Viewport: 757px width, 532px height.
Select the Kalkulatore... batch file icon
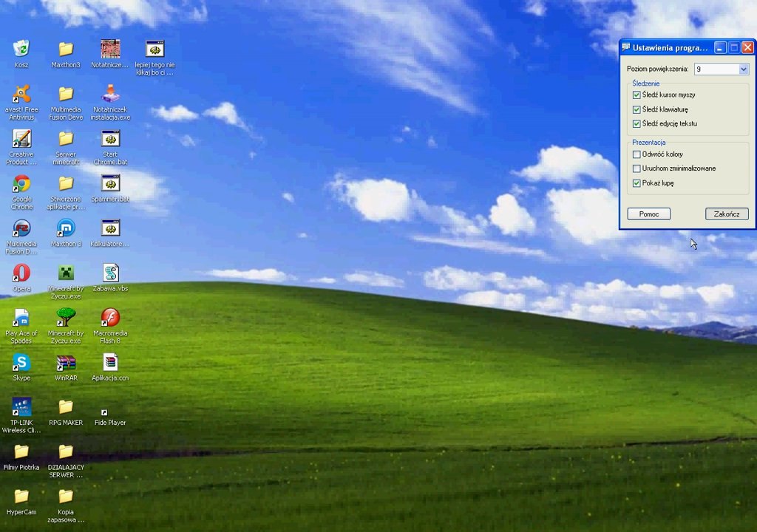110,228
